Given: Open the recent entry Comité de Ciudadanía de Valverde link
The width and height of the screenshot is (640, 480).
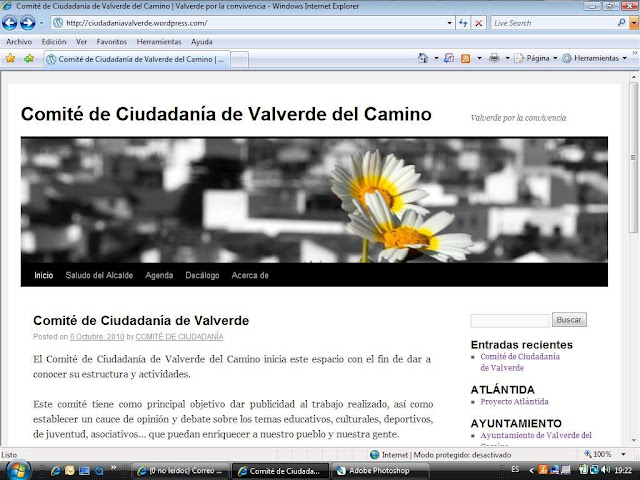Looking at the screenshot, I should click(520, 362).
